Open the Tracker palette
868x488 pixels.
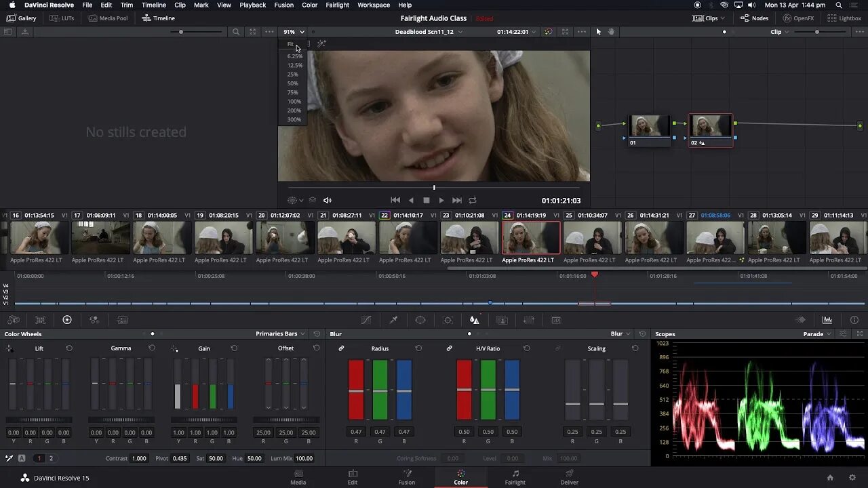click(x=448, y=320)
